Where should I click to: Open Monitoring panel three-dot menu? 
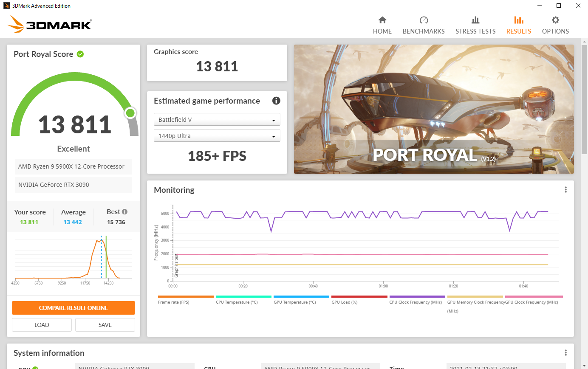[x=565, y=190]
